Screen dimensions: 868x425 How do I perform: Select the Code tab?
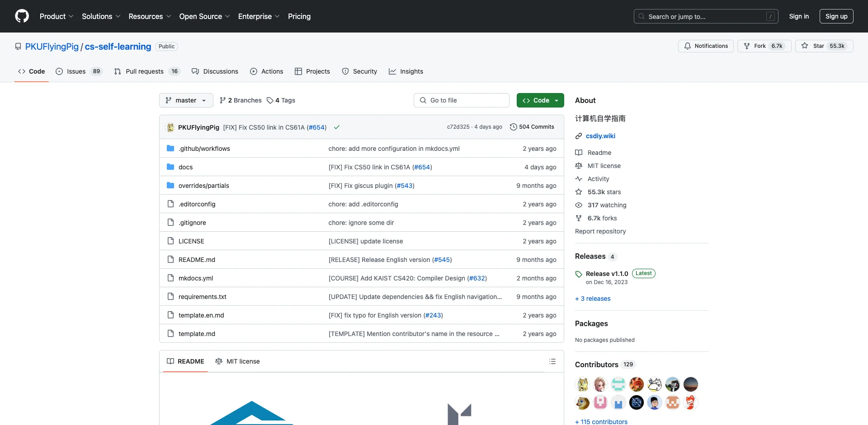pyautogui.click(x=32, y=71)
